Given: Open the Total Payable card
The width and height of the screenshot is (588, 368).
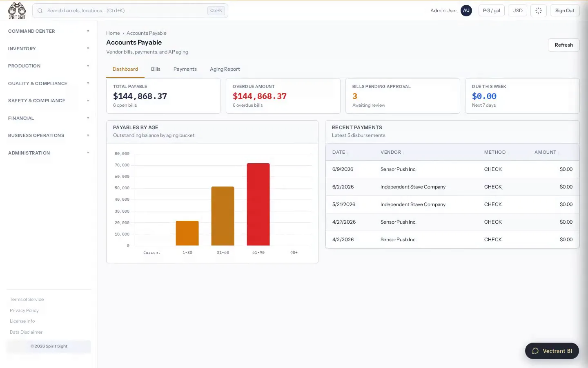Looking at the screenshot, I should pyautogui.click(x=163, y=96).
